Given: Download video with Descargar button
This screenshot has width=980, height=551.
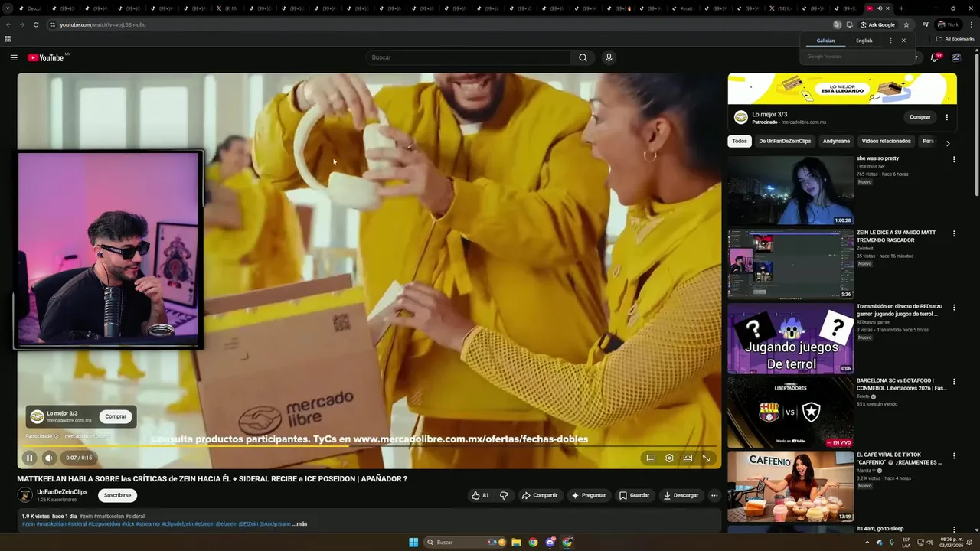Looking at the screenshot, I should (x=681, y=495).
